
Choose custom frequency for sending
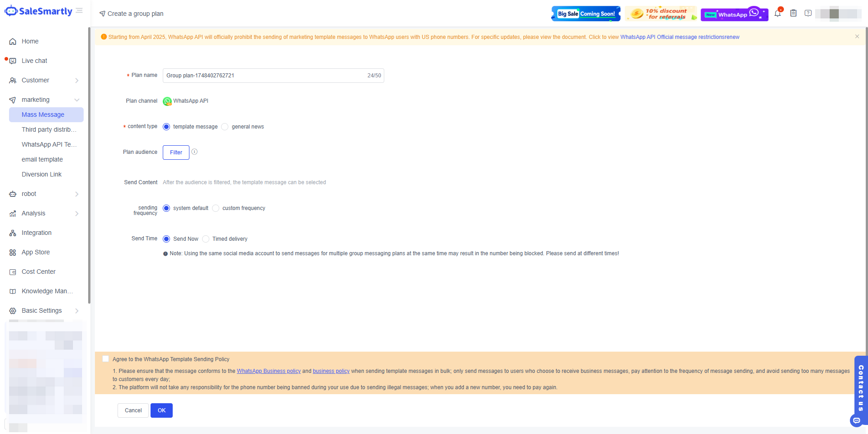click(x=216, y=208)
